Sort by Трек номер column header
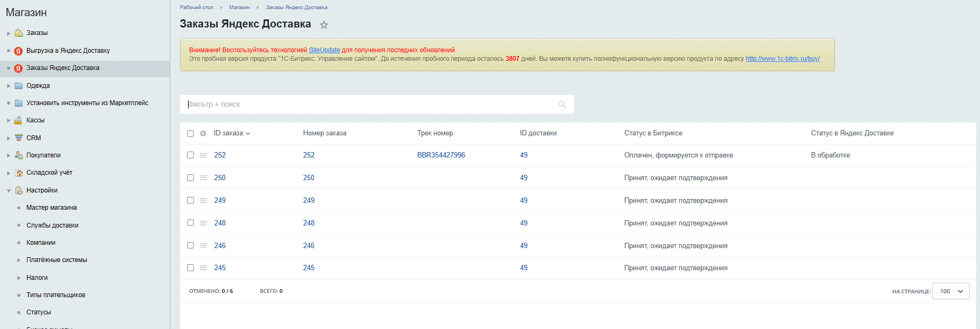 435,133
